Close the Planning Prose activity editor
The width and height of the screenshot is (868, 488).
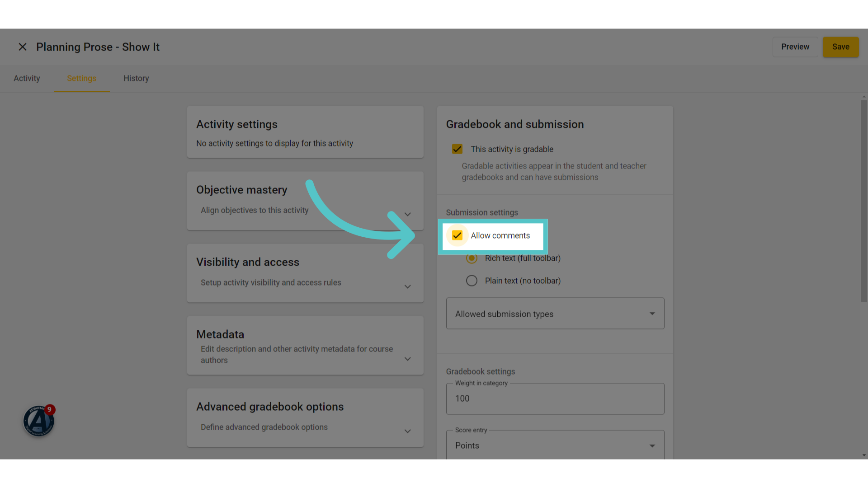point(23,47)
